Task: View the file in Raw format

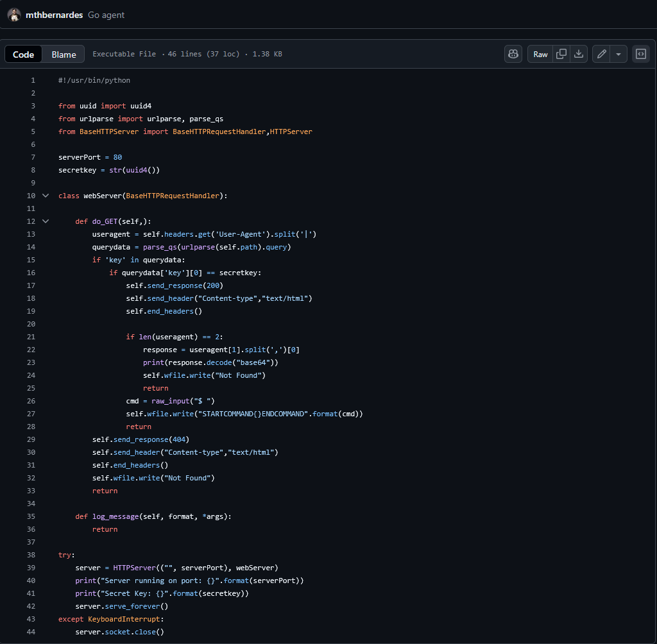Action: (x=541, y=54)
